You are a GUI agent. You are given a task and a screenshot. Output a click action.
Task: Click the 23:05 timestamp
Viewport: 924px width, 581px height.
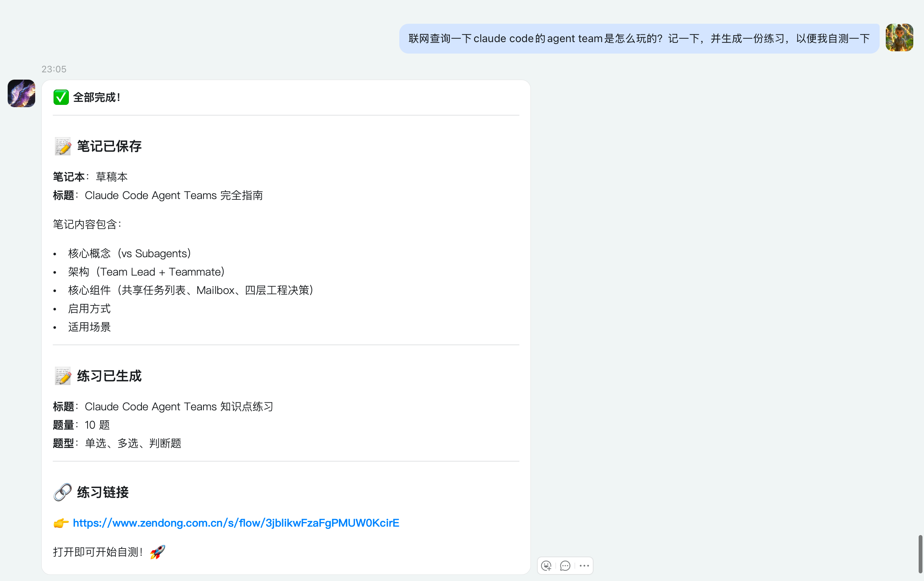pyautogui.click(x=54, y=69)
